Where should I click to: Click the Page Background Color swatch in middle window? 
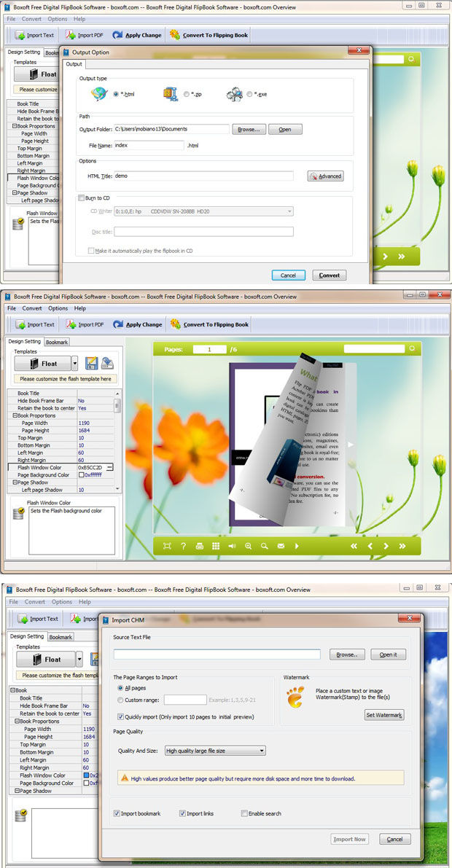coord(82,475)
